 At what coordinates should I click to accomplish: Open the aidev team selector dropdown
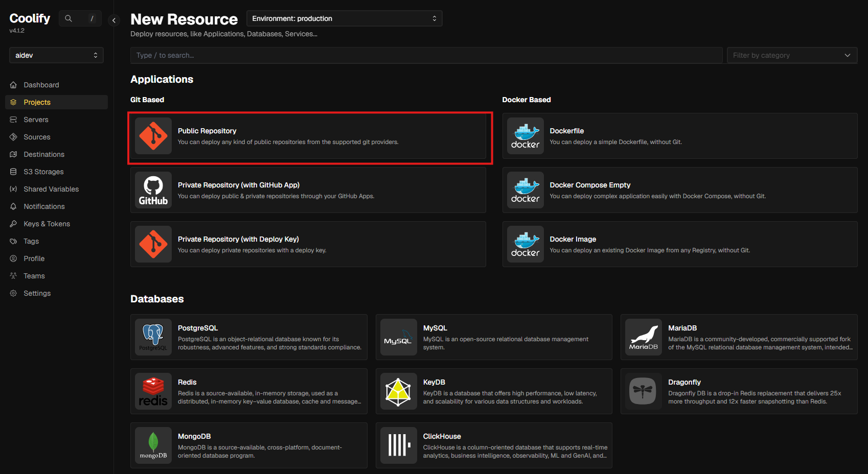(56, 55)
